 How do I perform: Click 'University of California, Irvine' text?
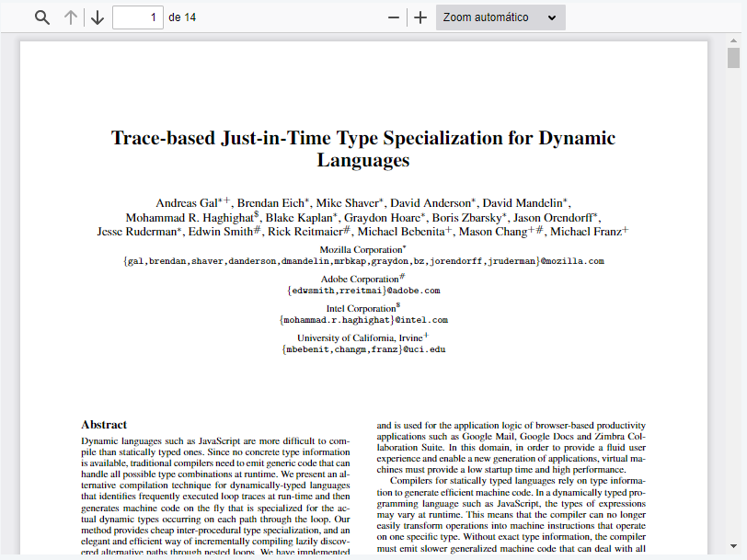point(360,338)
